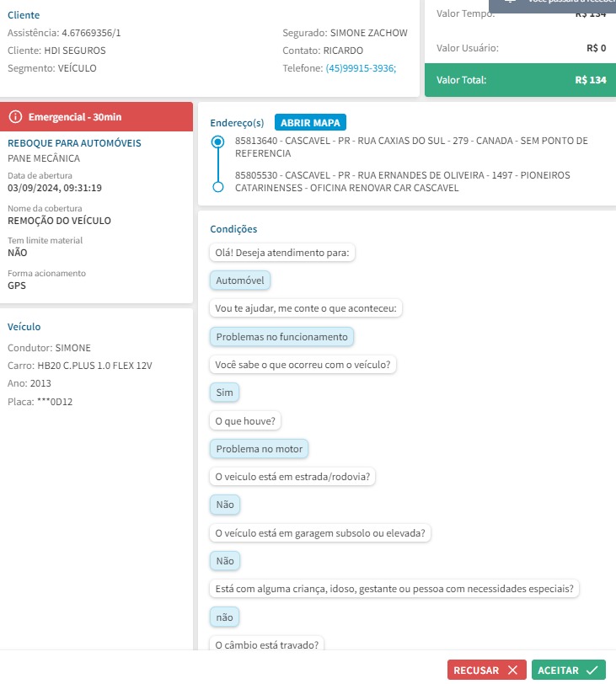The image size is (616, 684).
Task: Select the 'Problemas no funcionamento' answer chip
Action: tap(281, 337)
